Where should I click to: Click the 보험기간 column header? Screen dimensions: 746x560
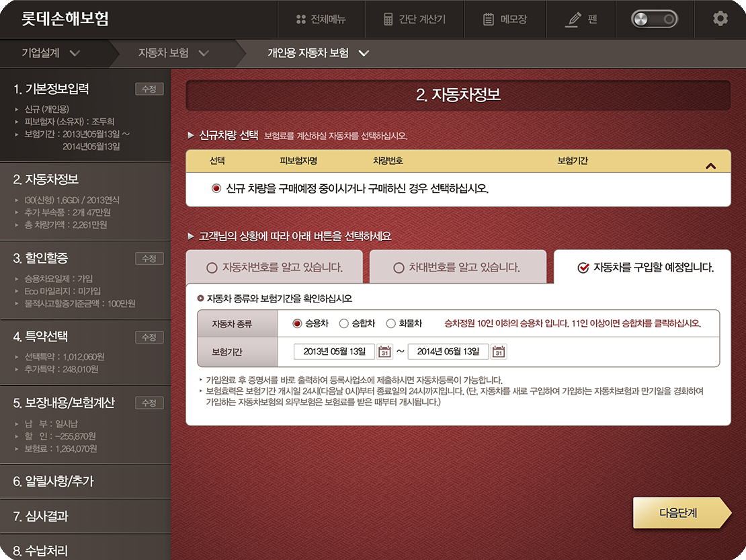(x=573, y=161)
